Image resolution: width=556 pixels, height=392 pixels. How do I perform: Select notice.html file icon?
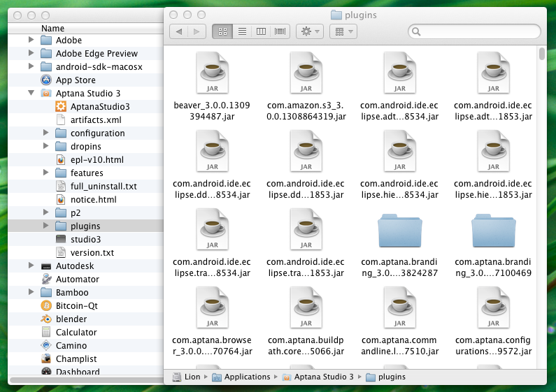pos(61,199)
